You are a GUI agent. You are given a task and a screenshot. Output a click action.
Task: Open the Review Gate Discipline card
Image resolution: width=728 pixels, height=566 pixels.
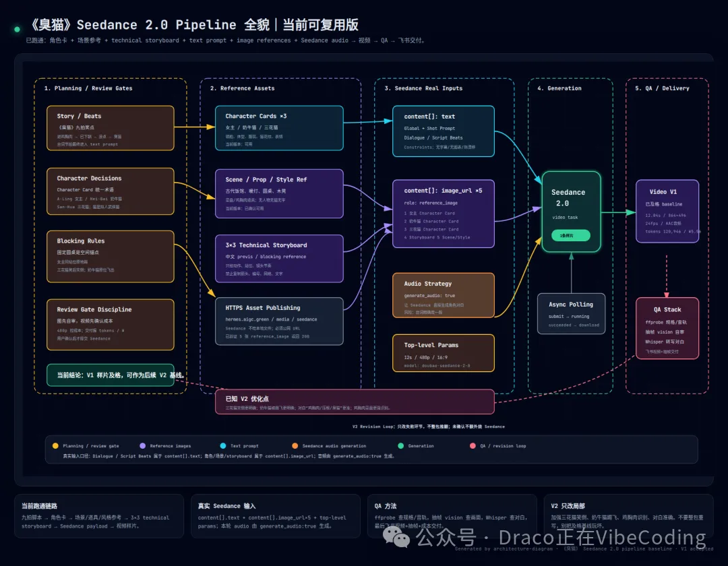coord(111,324)
